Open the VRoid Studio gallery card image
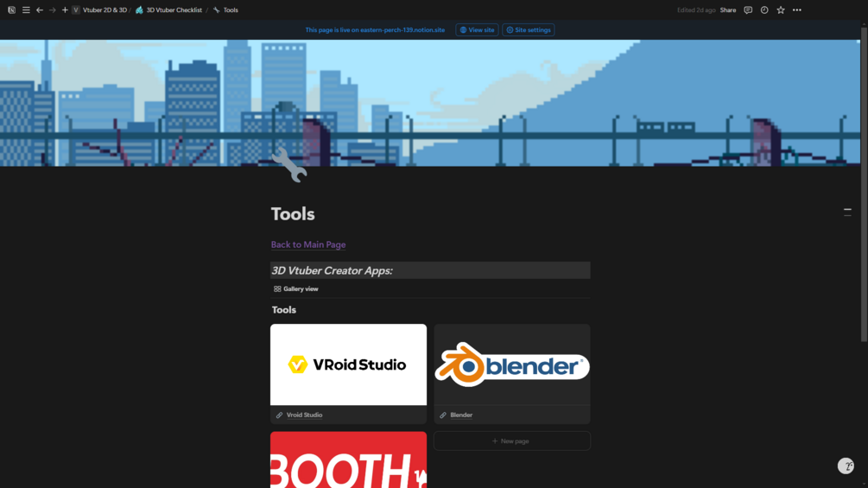This screenshot has height=488, width=868. click(348, 364)
